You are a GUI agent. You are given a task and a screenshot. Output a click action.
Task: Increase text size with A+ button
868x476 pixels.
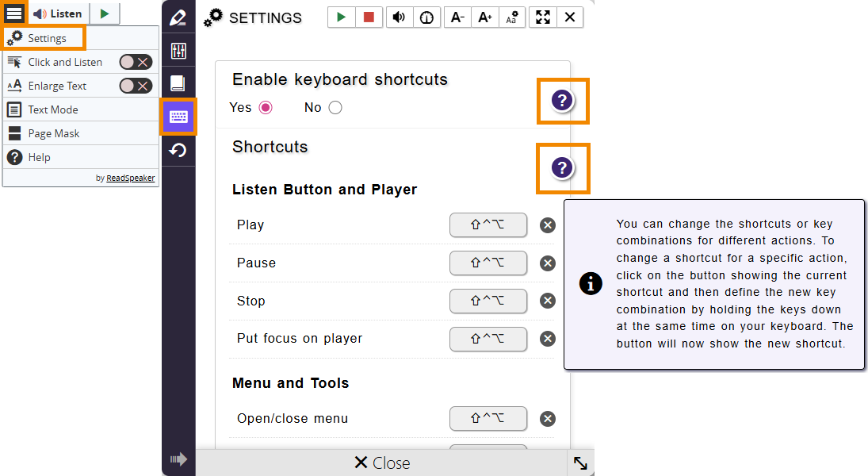[x=485, y=17]
